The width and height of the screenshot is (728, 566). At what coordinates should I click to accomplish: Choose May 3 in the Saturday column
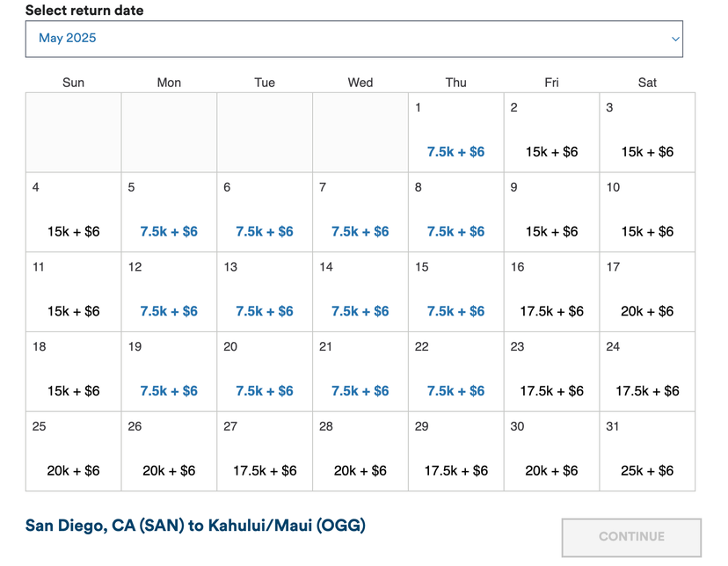pyautogui.click(x=647, y=132)
